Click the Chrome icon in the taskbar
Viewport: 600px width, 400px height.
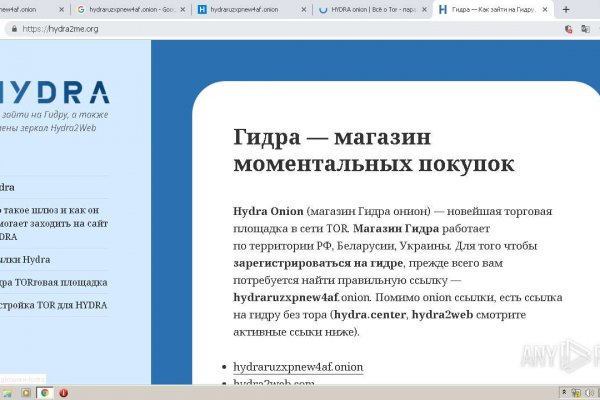[44, 393]
